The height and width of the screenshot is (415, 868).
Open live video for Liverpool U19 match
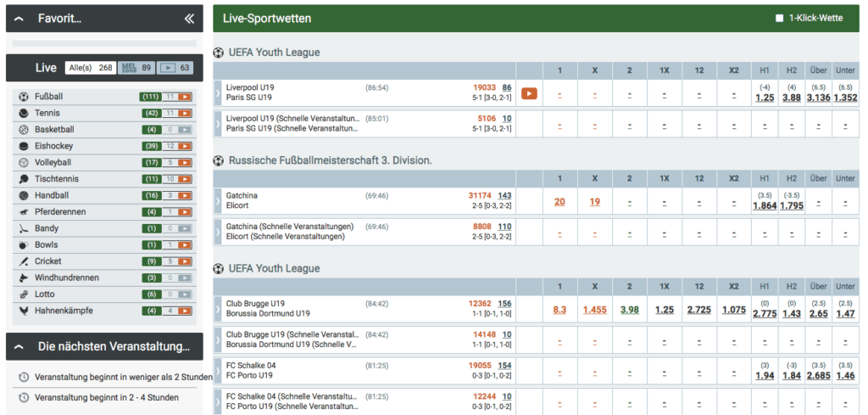(529, 93)
